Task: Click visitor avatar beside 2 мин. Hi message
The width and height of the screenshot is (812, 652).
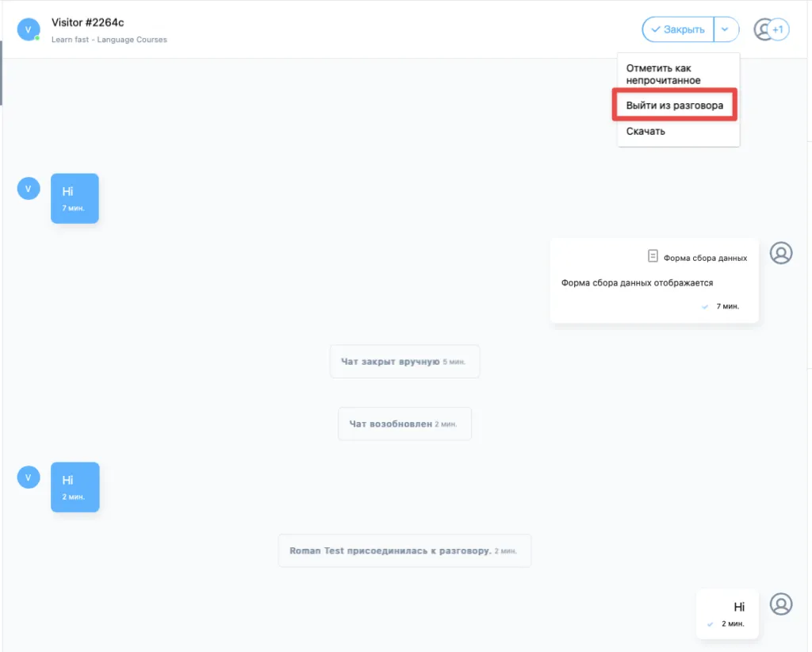Action: (29, 477)
